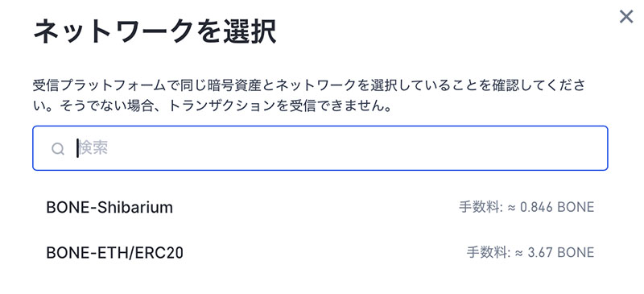Click the ≈ symbol in Shibarium fee

click(511, 207)
